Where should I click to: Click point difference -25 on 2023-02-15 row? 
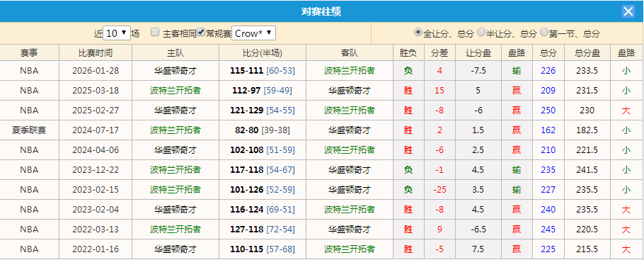[439, 190]
